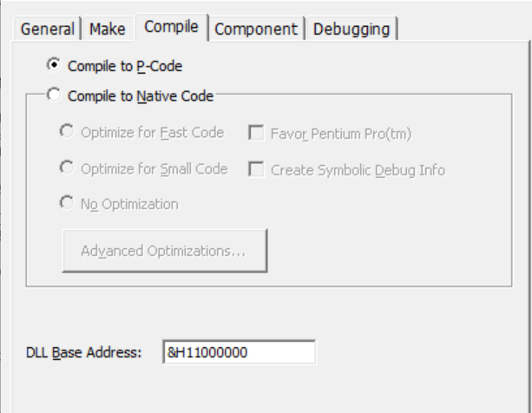The image size is (532, 413).
Task: Switch to the General tab
Action: [48, 29]
